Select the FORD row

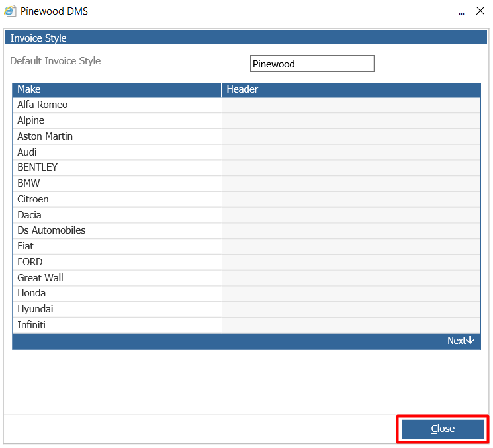[x=246, y=262]
